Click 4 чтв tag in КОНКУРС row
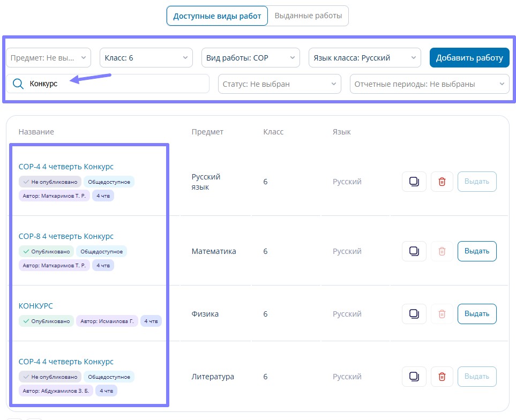Viewport: 516px width, 420px height. (x=151, y=321)
